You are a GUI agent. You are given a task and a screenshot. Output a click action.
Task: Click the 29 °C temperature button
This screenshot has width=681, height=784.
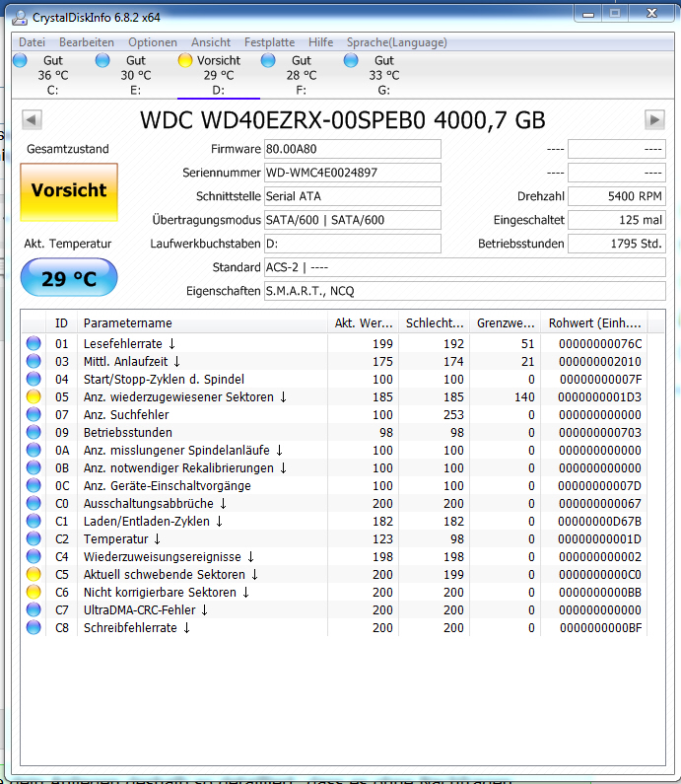(69, 278)
